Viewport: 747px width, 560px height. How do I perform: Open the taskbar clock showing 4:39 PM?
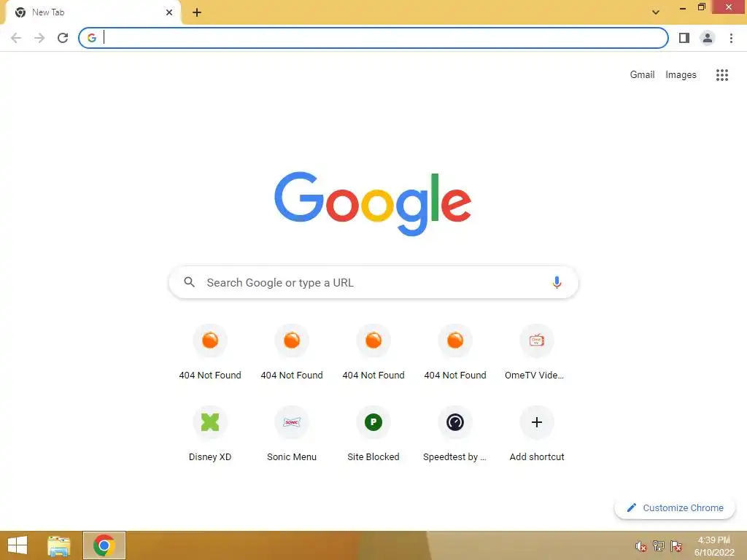(714, 546)
